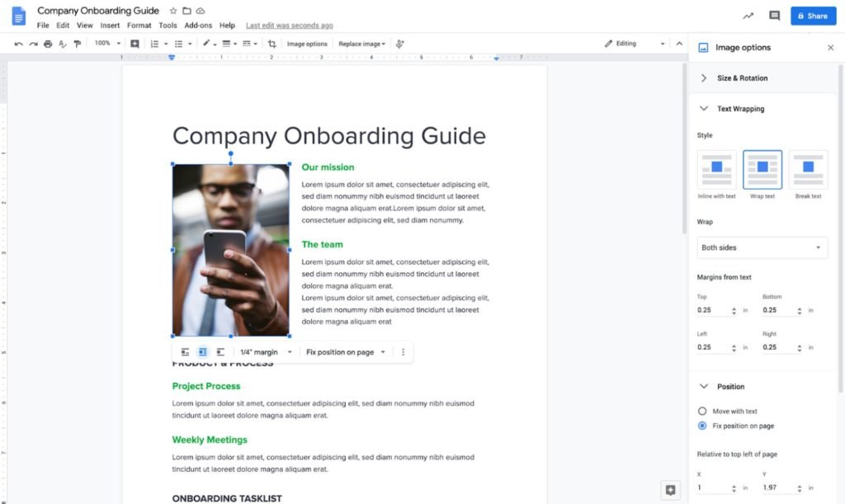Viewport: 845px width, 504px height.
Task: Select the Move with text radio button
Action: (702, 411)
